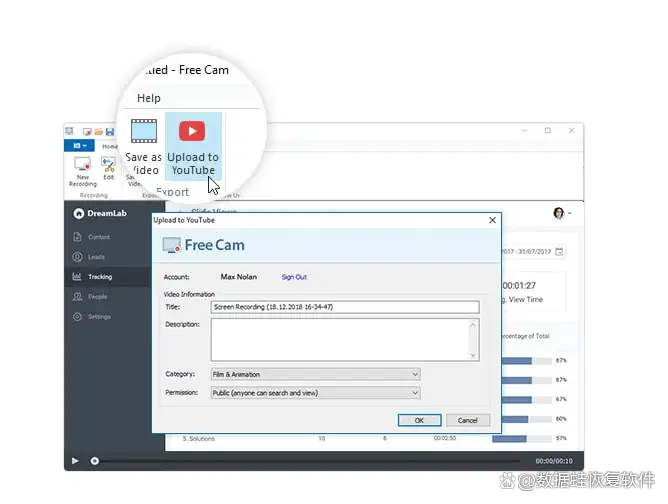
Task: Close the Free Cam main window
Action: tap(572, 130)
